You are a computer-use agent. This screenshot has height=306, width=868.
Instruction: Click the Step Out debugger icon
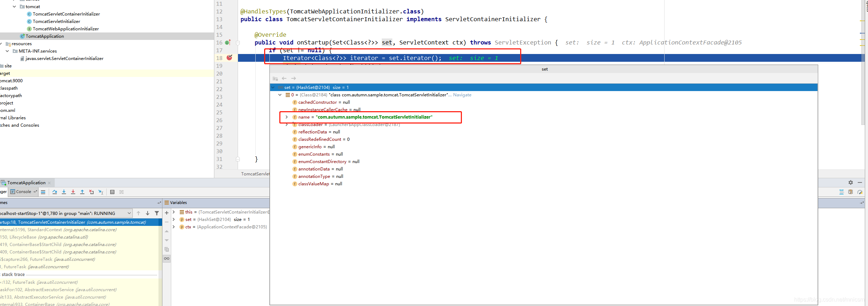(x=82, y=192)
